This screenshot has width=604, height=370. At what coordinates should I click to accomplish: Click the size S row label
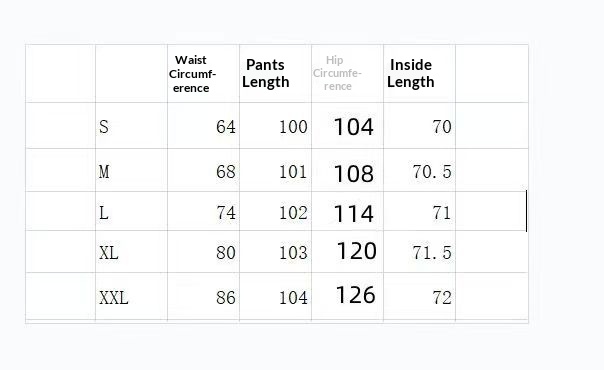pyautogui.click(x=131, y=126)
